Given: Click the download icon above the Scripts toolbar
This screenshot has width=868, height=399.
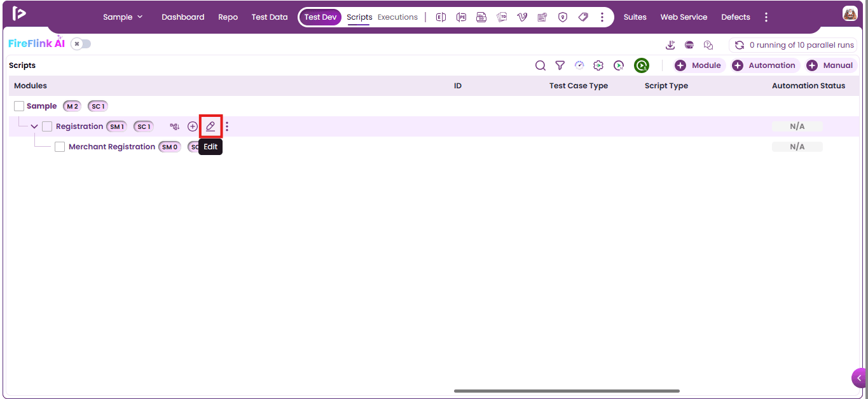Looking at the screenshot, I should click(x=670, y=45).
